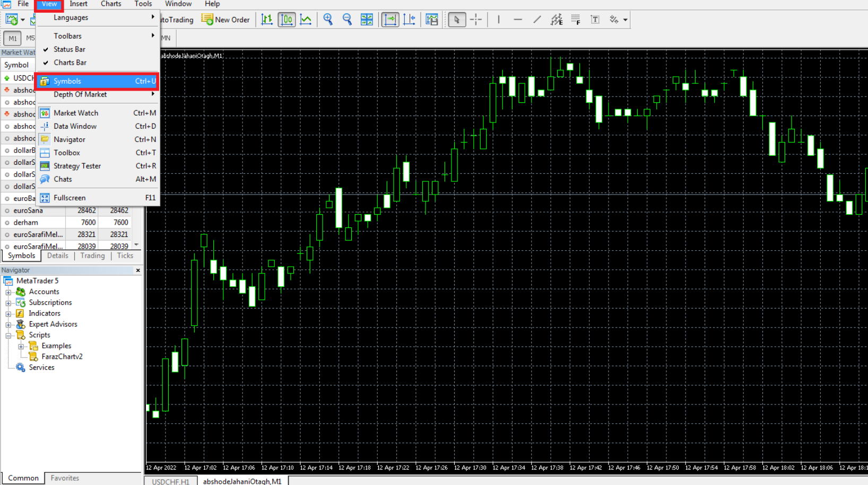Select the equidistant channel tool
The width and height of the screenshot is (868, 485).
tap(556, 20)
